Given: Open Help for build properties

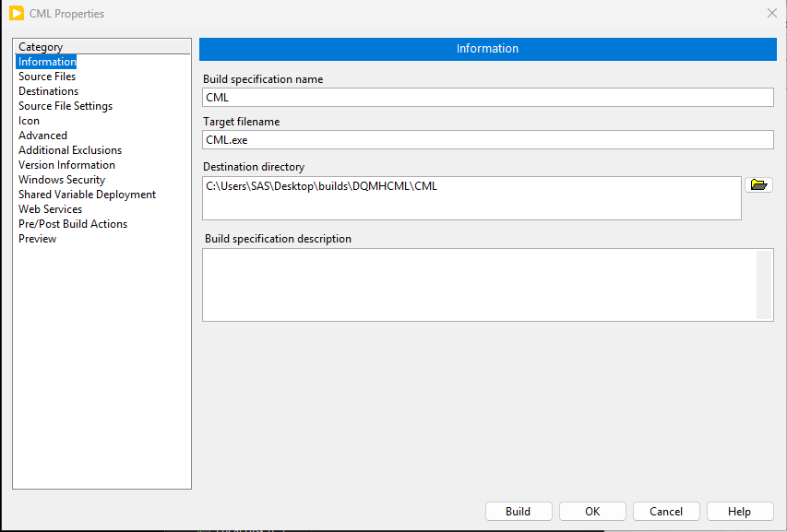Looking at the screenshot, I should click(740, 512).
